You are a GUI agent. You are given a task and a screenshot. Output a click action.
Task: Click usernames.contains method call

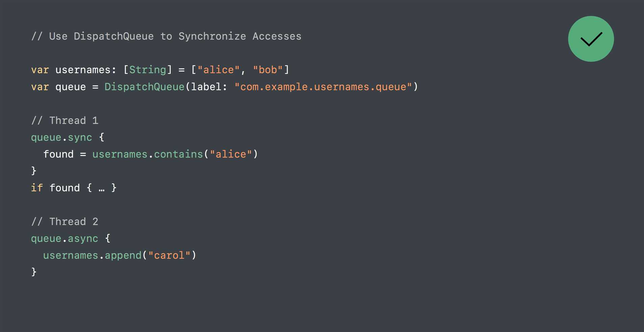(x=147, y=154)
